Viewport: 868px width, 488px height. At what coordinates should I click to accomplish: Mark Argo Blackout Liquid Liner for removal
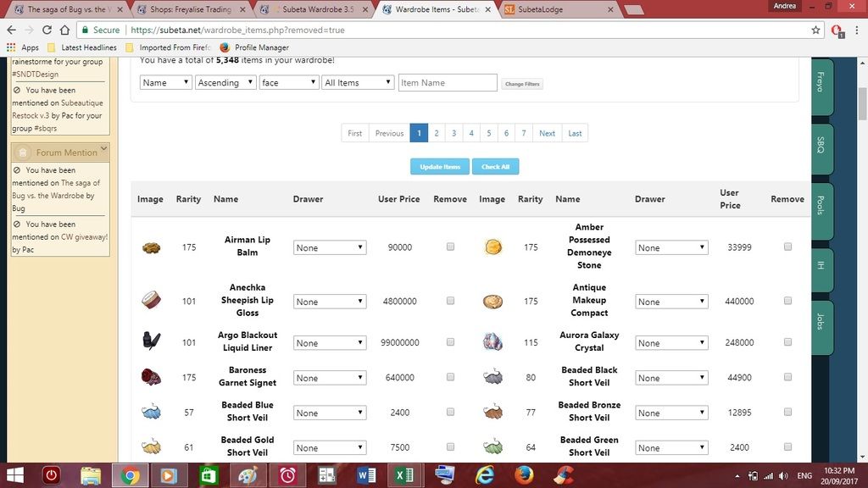point(450,342)
